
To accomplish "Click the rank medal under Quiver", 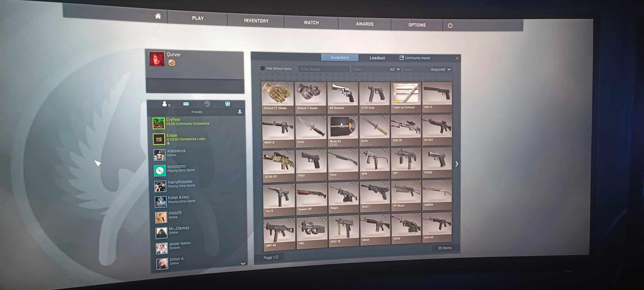I will click(x=172, y=63).
